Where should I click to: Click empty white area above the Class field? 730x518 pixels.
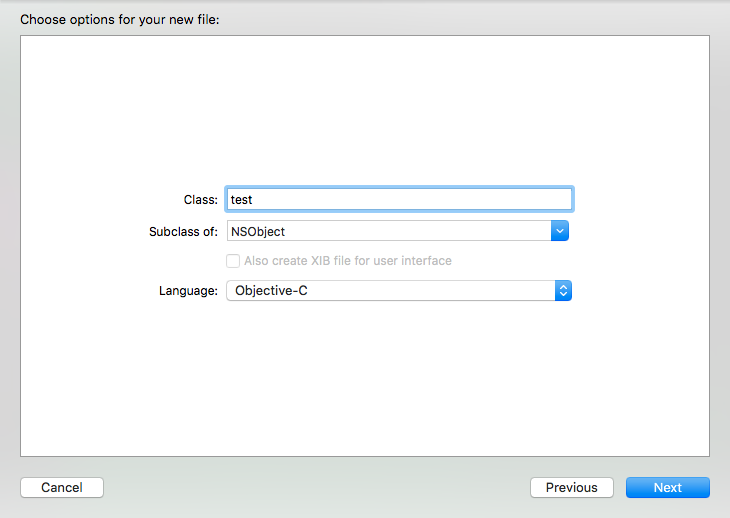365,110
